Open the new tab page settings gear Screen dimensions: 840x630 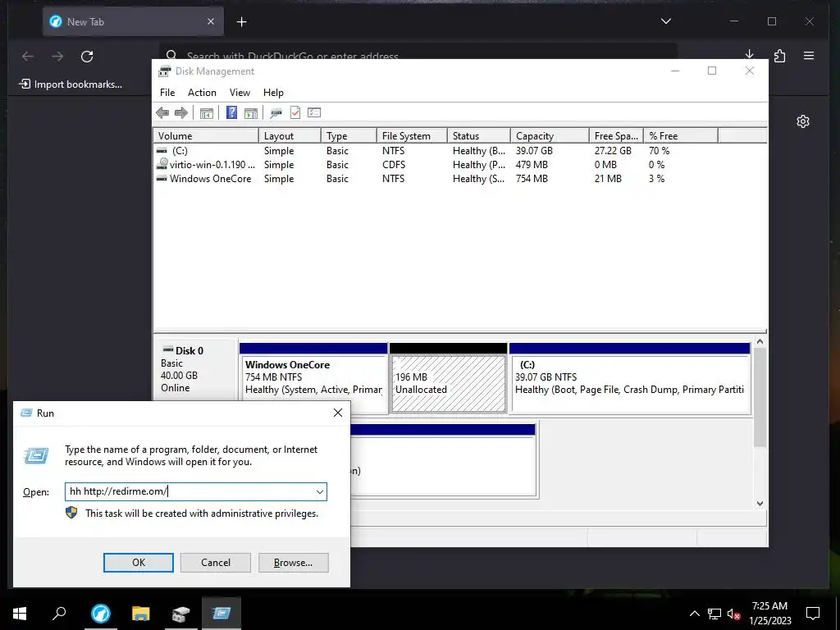pyautogui.click(x=802, y=121)
